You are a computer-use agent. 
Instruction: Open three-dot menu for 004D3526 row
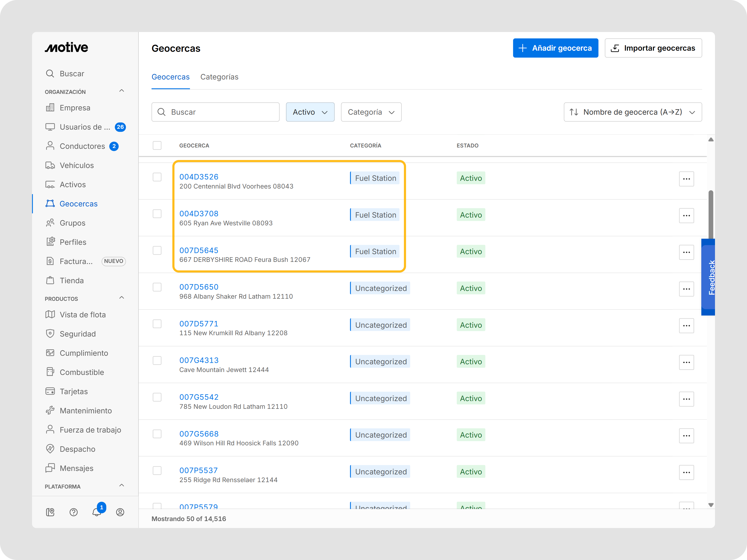pyautogui.click(x=686, y=179)
